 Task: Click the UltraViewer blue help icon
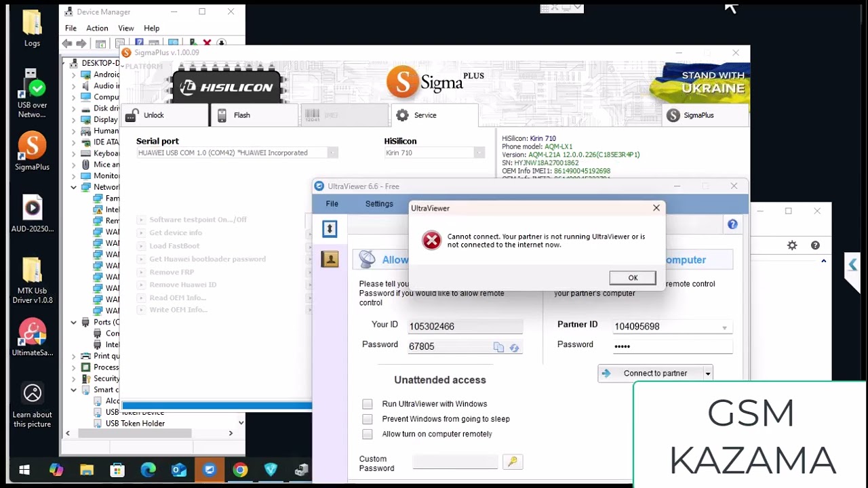[x=732, y=224]
